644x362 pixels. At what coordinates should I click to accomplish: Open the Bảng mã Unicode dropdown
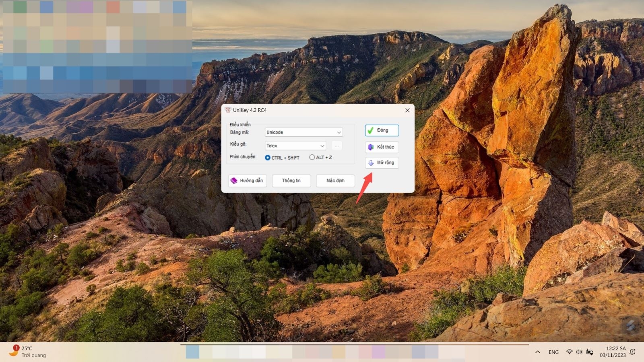click(x=303, y=132)
